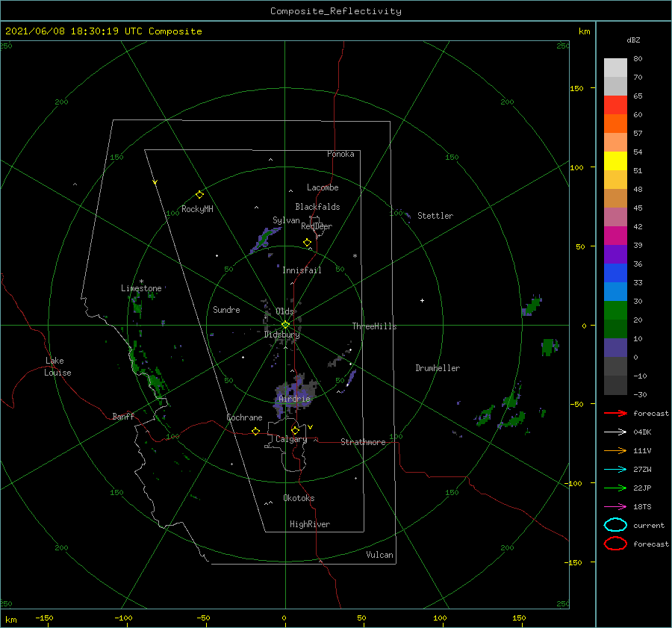
Task: Click the Blackfalds town label
Action: [317, 207]
